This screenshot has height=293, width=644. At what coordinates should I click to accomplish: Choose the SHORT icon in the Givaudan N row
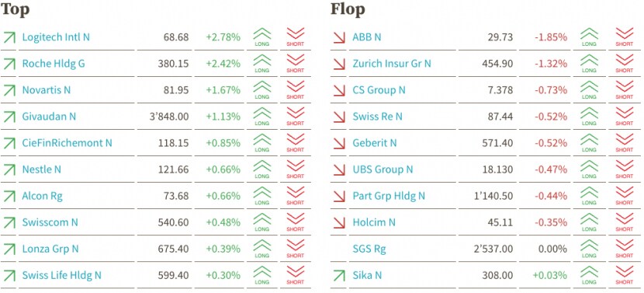[x=296, y=117]
